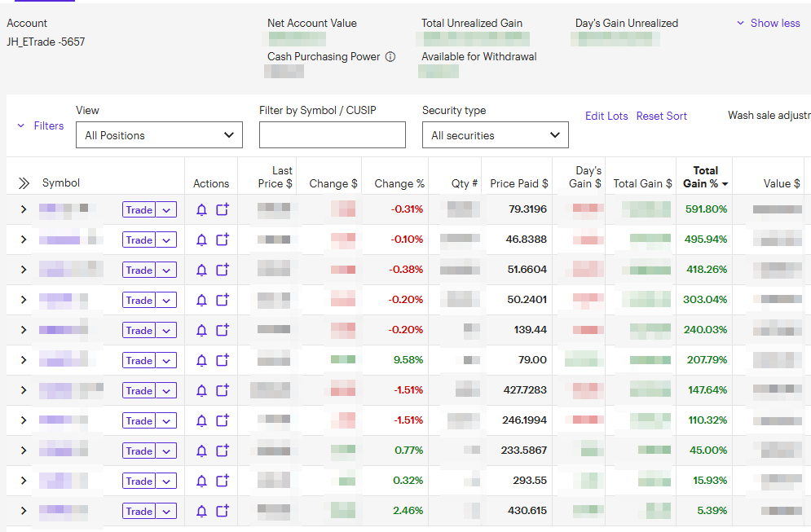811x532 pixels.
Task: Click the add-note icon in the 5.39% gain row
Action: point(223,512)
